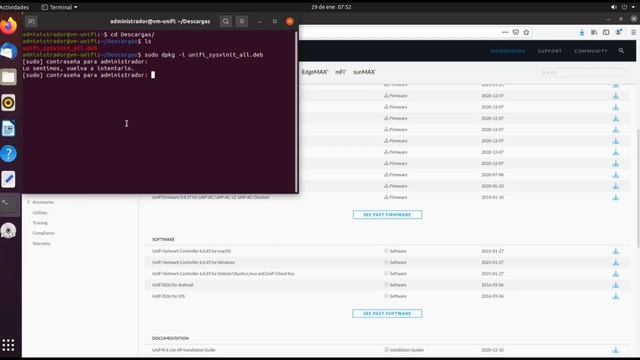Image resolution: width=640 pixels, height=360 pixels.
Task: Expand the system status menu arrow
Action: click(x=633, y=7)
